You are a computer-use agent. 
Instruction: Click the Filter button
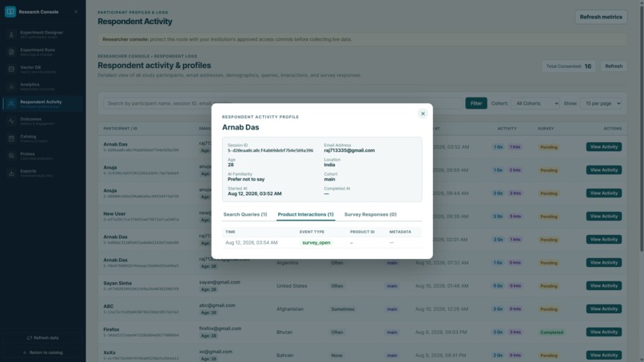click(x=476, y=103)
